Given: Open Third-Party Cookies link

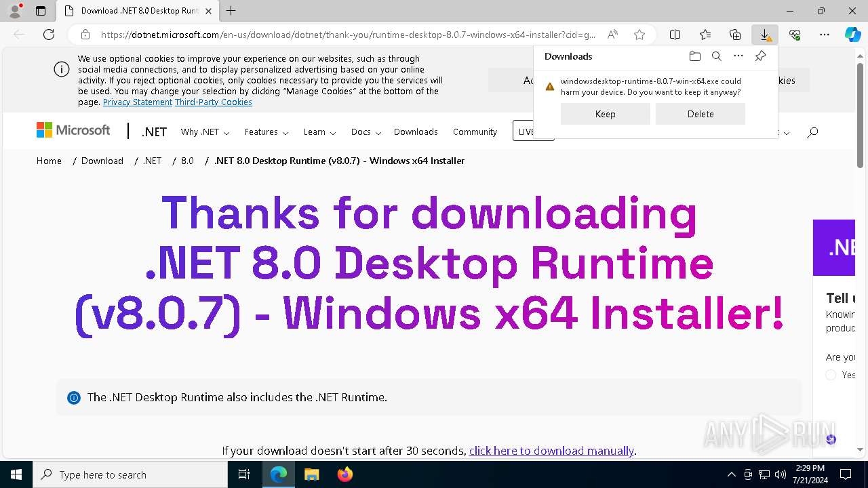Looking at the screenshot, I should coord(214,102).
